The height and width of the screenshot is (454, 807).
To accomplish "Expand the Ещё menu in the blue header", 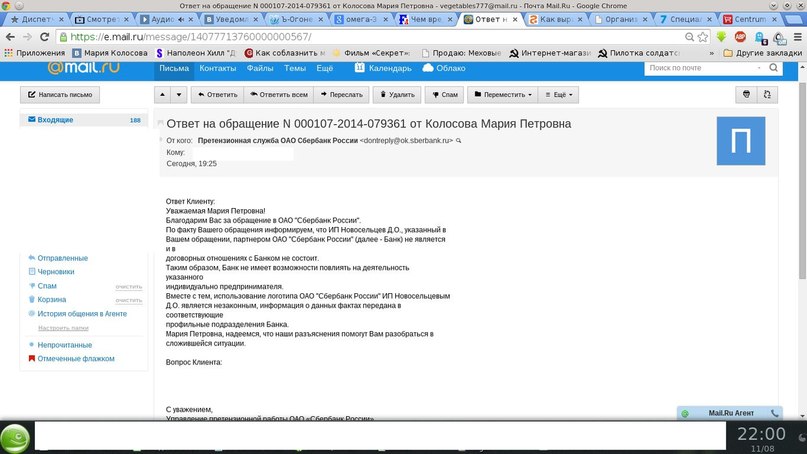I will click(x=324, y=68).
